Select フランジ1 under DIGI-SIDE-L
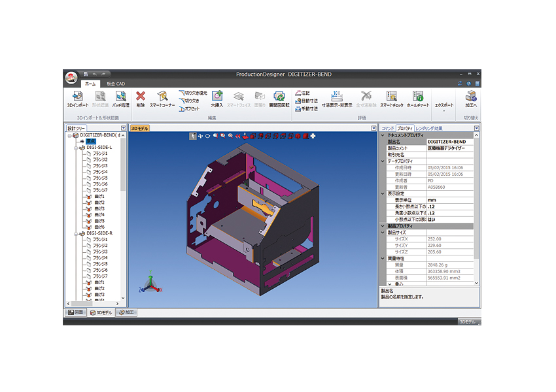Image resolution: width=556 pixels, height=392 pixels. tap(99, 154)
